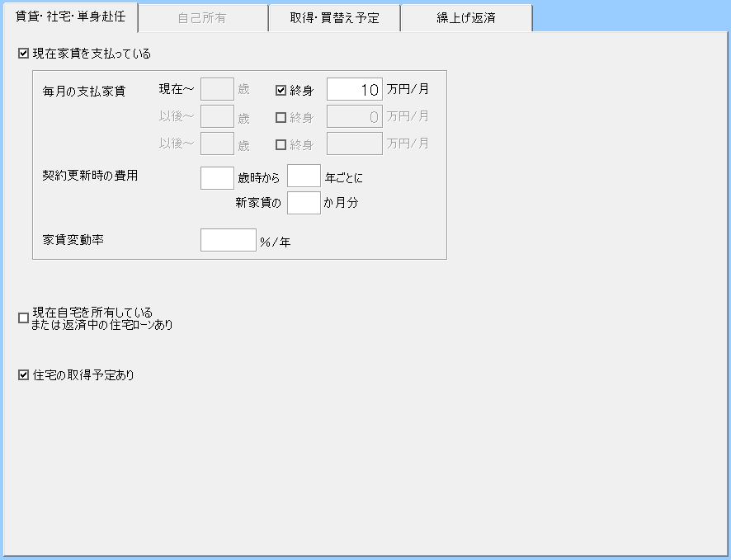Tick the 終身 checkbox in the first 以後〜 row

point(281,118)
